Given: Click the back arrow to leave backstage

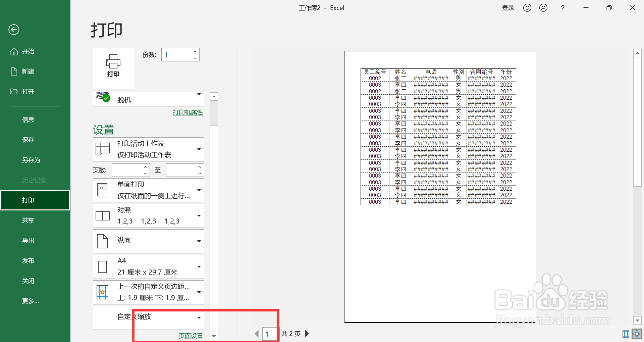Looking at the screenshot, I should point(14,30).
